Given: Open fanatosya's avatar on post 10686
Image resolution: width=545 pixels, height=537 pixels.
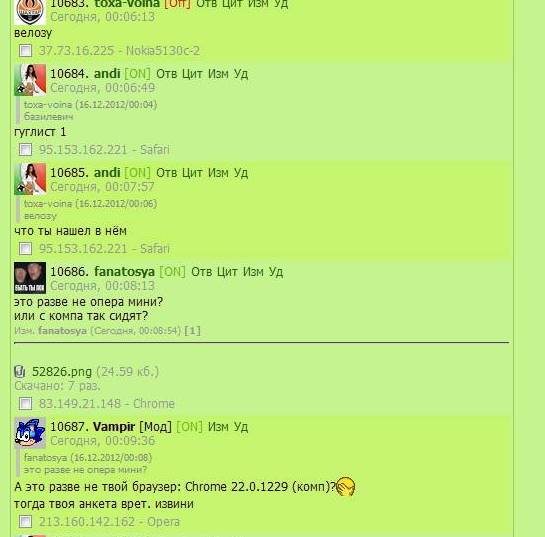Looking at the screenshot, I should (30, 278).
